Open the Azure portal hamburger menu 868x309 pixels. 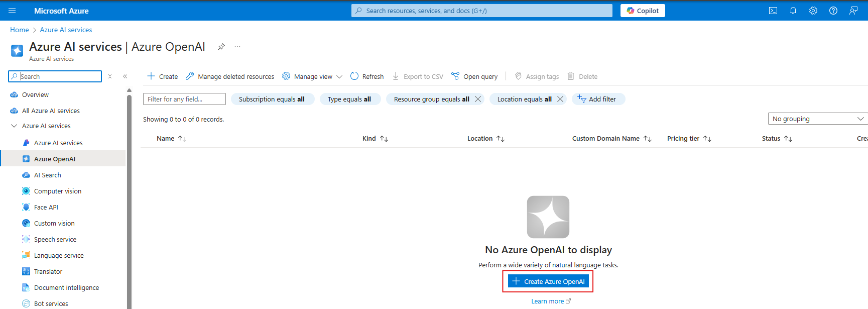12,11
